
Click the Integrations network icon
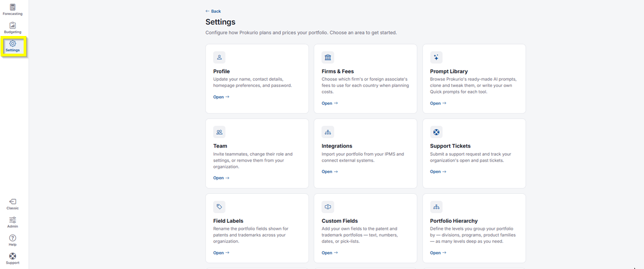tap(328, 132)
